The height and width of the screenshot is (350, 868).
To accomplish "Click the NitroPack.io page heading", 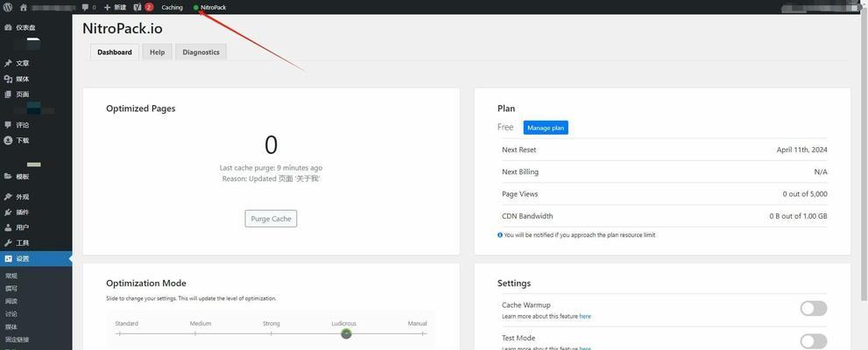I will click(123, 28).
